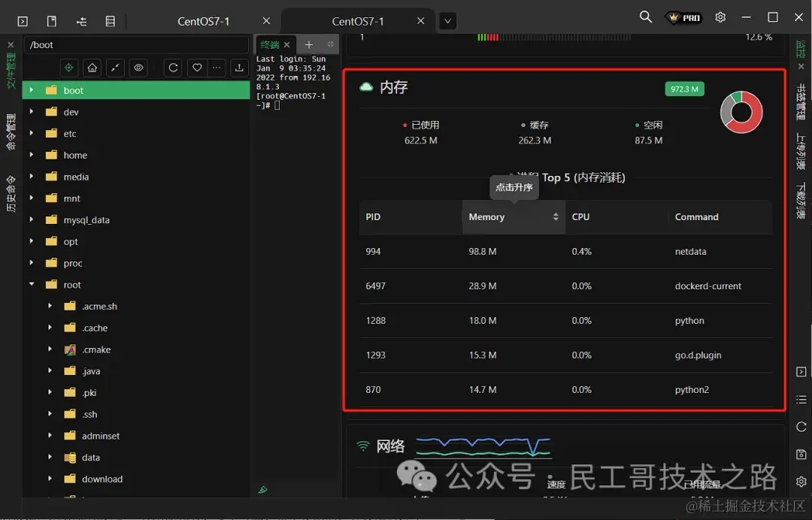Toggle favorite with the heart icon

(197, 68)
